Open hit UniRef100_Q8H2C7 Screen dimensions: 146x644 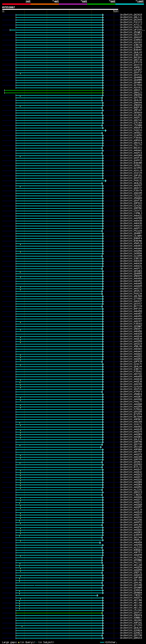[131, 90]
